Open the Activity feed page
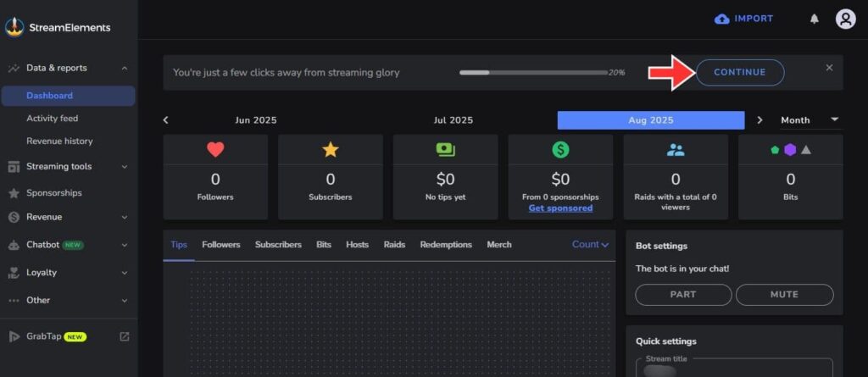This screenshot has width=868, height=377. coord(52,119)
